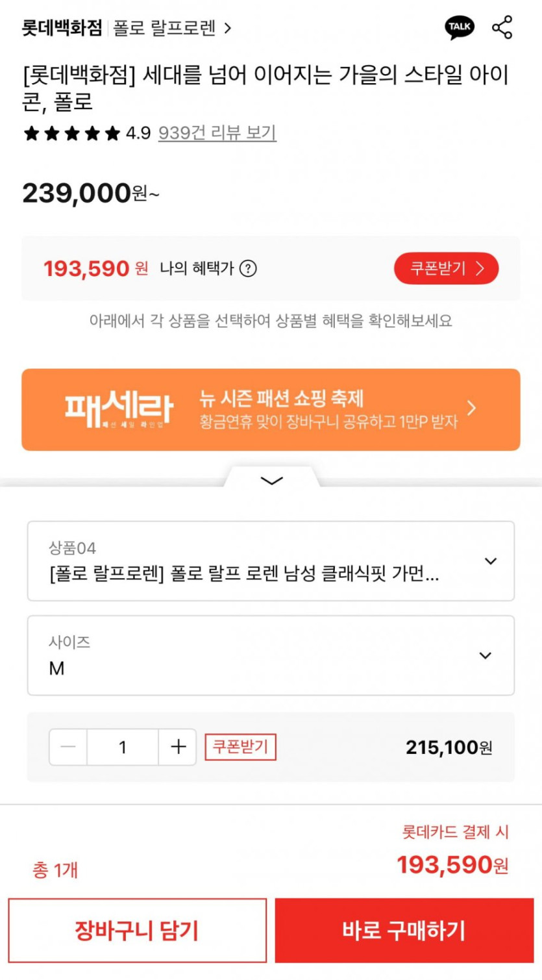Open the 폴로 랄프로렌 brand link
The height and width of the screenshot is (980, 542).
click(x=172, y=29)
